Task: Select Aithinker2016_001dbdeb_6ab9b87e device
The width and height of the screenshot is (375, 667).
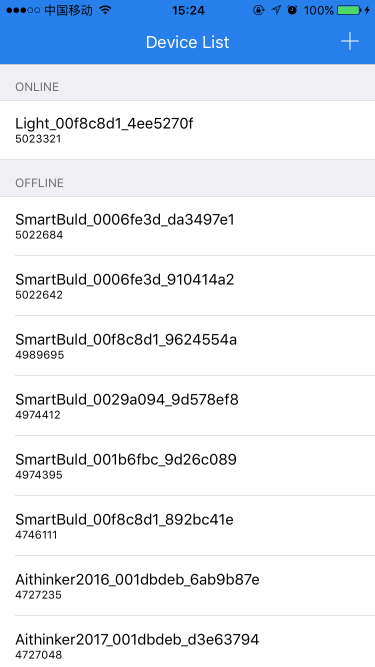Action: 188,586
